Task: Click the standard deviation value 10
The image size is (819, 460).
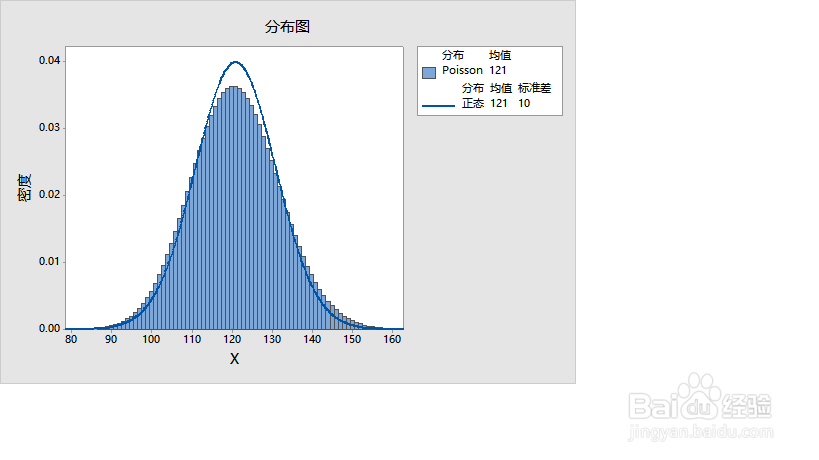Action: (524, 103)
